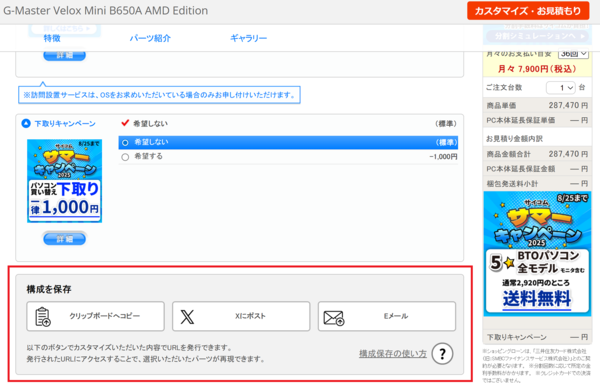Switch to the ギャラリー tab
Screen dimensions: 600x386
click(248, 38)
